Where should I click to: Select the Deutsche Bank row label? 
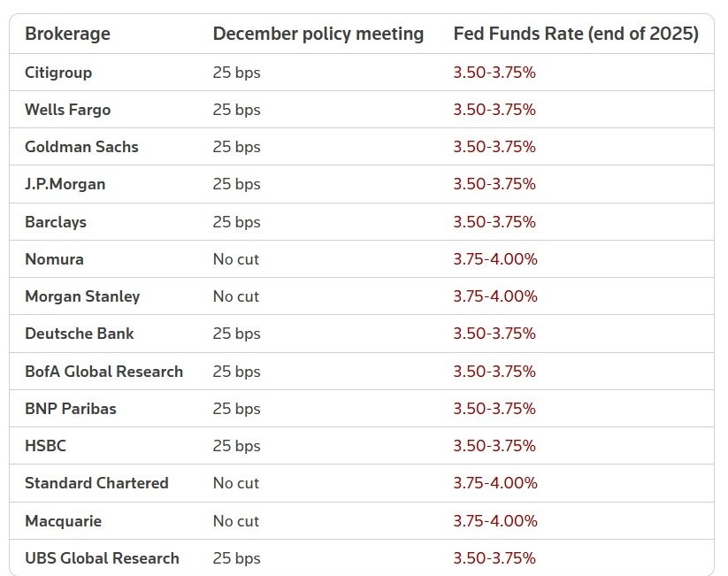pyautogui.click(x=80, y=334)
